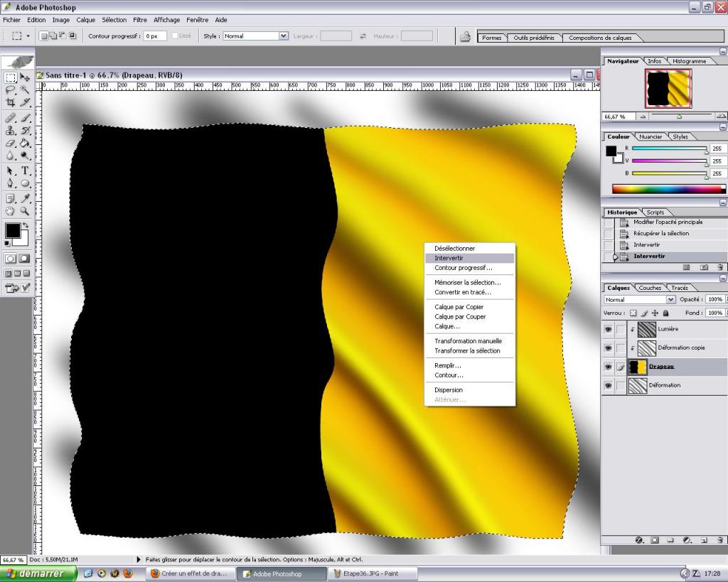Switch to Quick Mask mode

[x=25, y=259]
